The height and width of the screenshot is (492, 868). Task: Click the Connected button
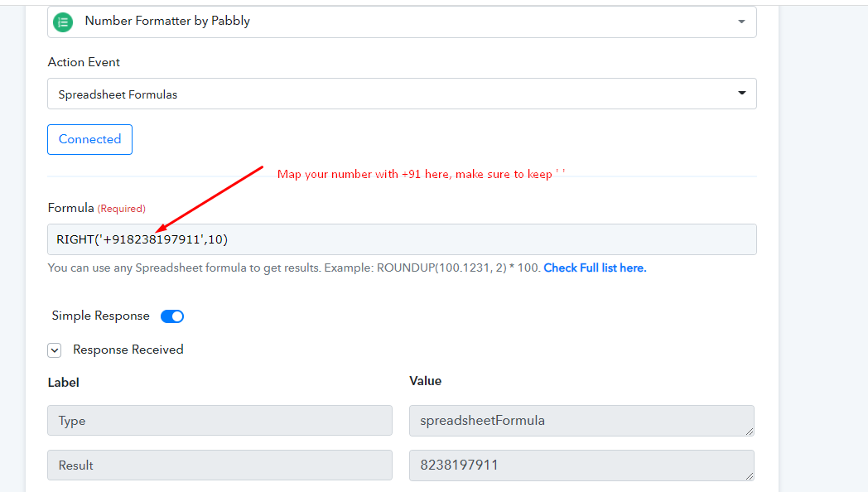pos(89,139)
